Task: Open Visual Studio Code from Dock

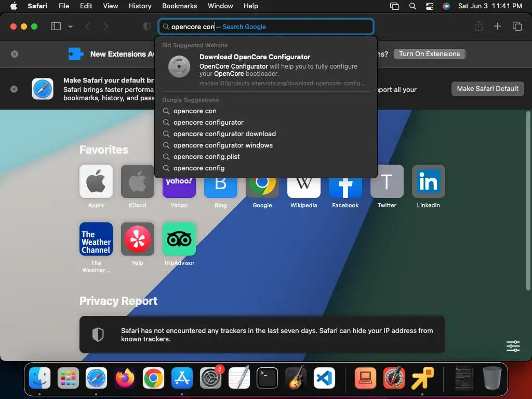Action: click(x=324, y=378)
